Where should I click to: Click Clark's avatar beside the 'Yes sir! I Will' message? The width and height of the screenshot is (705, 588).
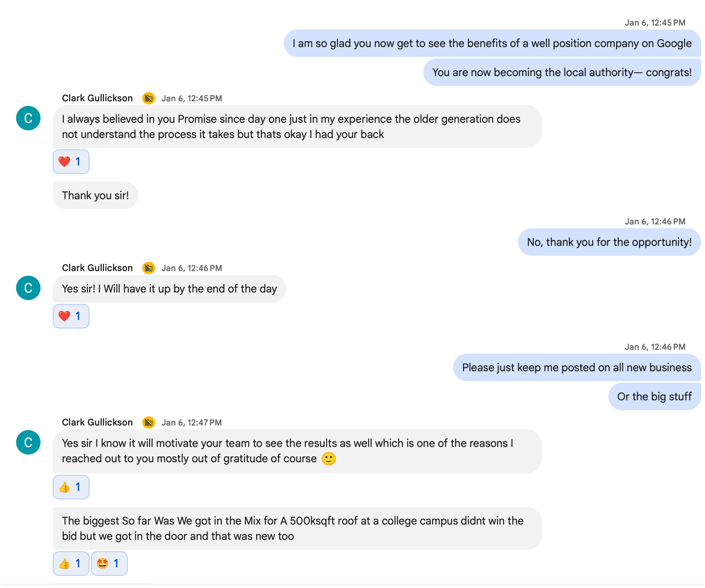[28, 288]
